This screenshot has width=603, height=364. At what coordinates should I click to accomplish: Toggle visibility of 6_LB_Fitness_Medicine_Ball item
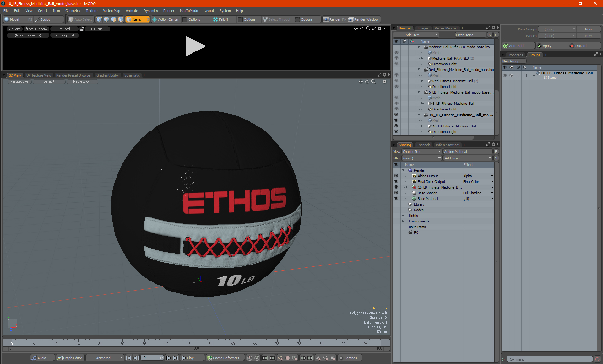click(396, 104)
